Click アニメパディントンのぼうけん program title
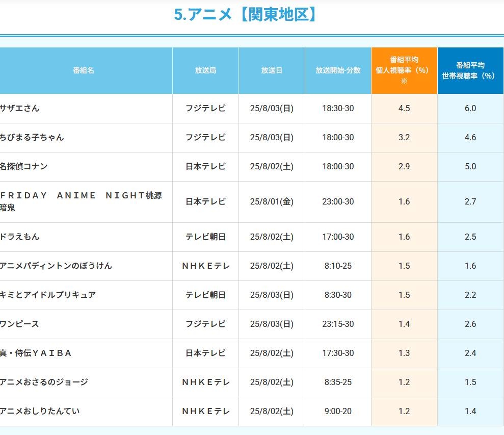Viewport: 504px width, 435px height. [x=56, y=266]
